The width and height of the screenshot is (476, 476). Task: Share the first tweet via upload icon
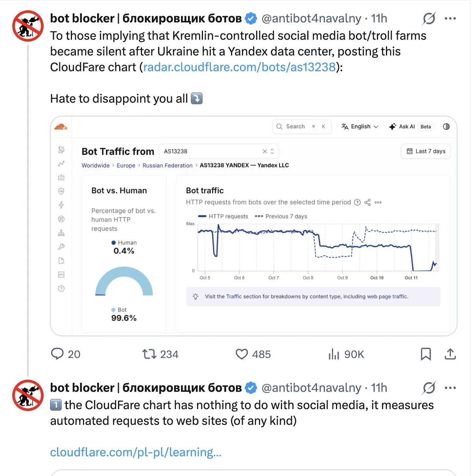point(450,354)
